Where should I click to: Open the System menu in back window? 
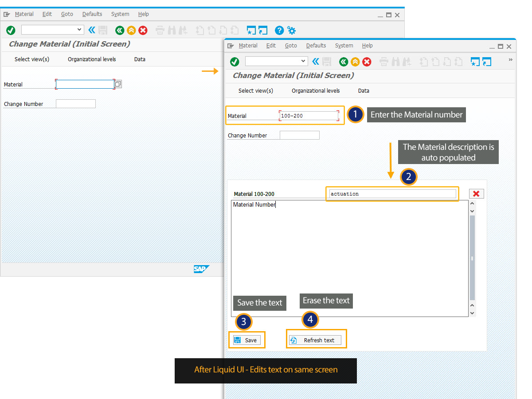pyautogui.click(x=120, y=14)
